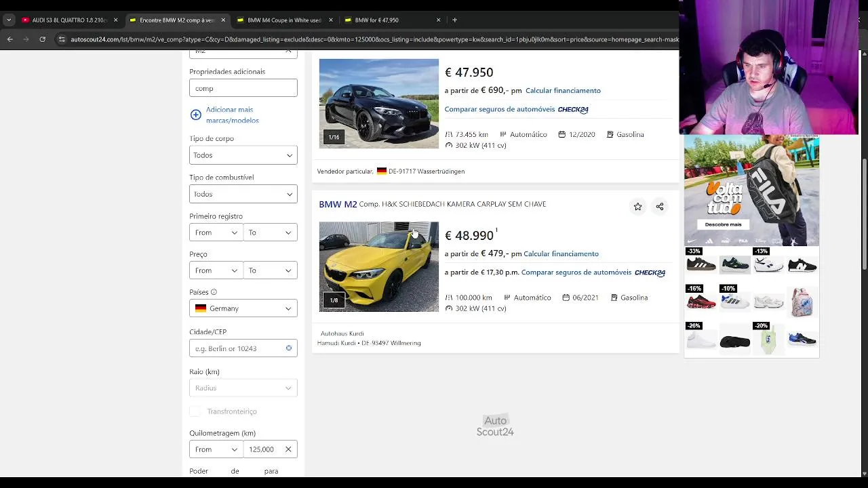Image resolution: width=868 pixels, height=488 pixels.
Task: Reload the page with refresh icon
Action: pyautogui.click(x=42, y=39)
